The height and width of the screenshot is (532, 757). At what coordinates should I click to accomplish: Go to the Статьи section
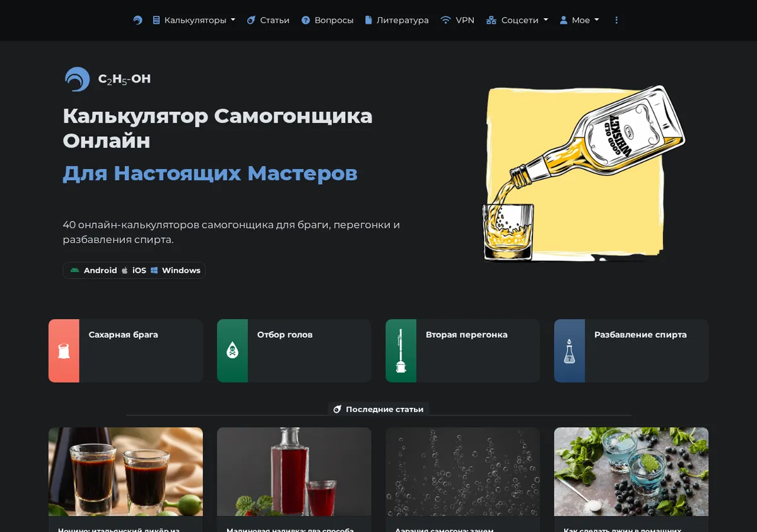pyautogui.click(x=268, y=20)
